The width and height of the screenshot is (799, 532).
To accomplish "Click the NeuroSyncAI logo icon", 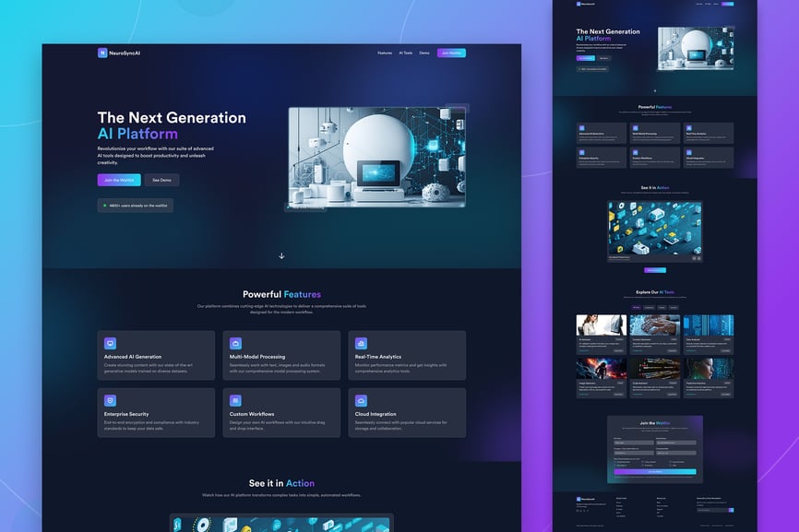I will coord(102,53).
